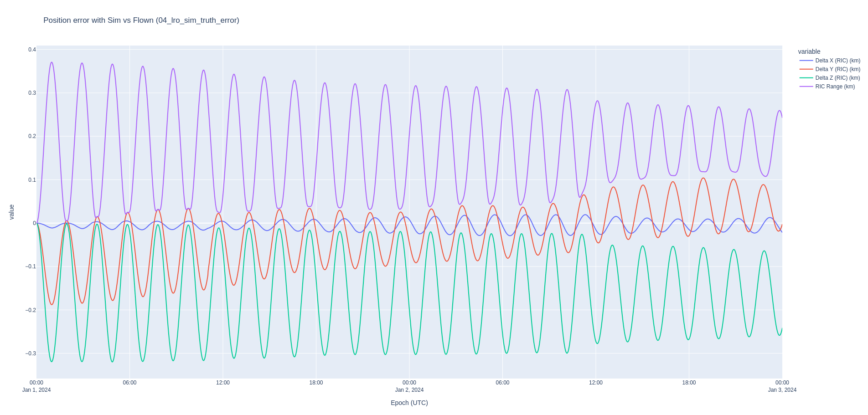This screenshot has height=415, width=868.
Task: Click the 12:00 x-axis tick before Jan 2
Action: [223, 383]
